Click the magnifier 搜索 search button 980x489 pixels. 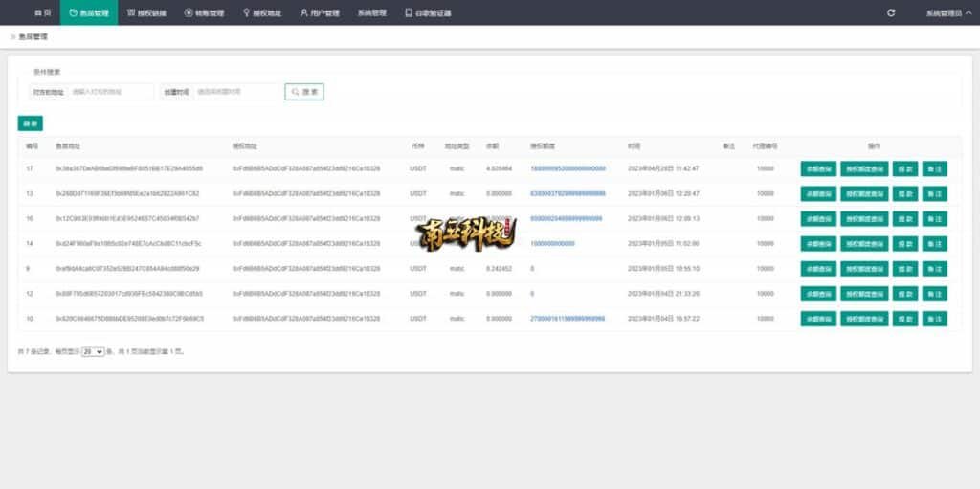tap(304, 92)
